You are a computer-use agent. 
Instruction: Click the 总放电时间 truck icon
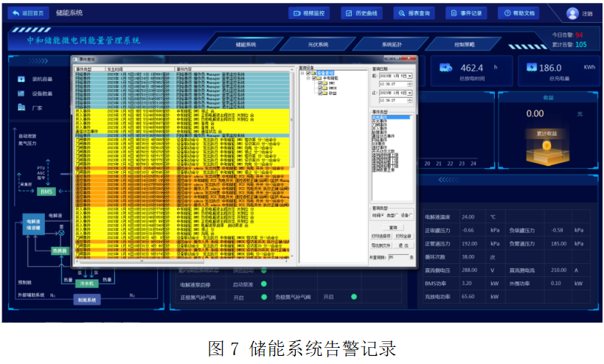click(x=445, y=68)
